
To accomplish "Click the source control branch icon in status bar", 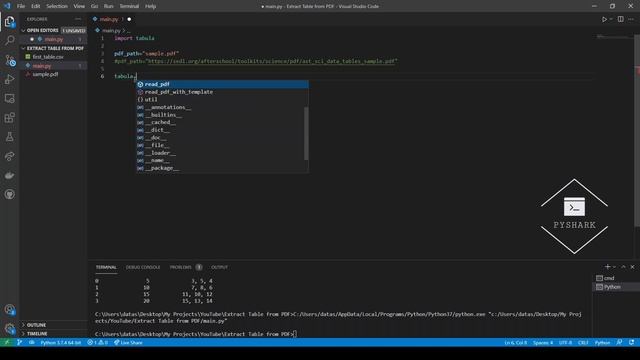I will (x=20, y=342).
